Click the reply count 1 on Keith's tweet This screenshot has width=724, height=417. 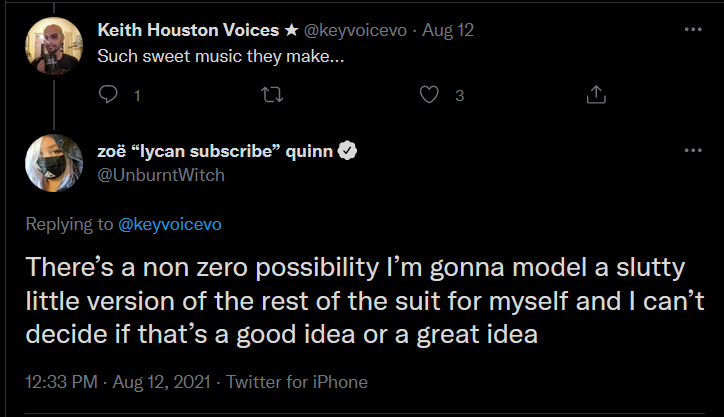(137, 96)
